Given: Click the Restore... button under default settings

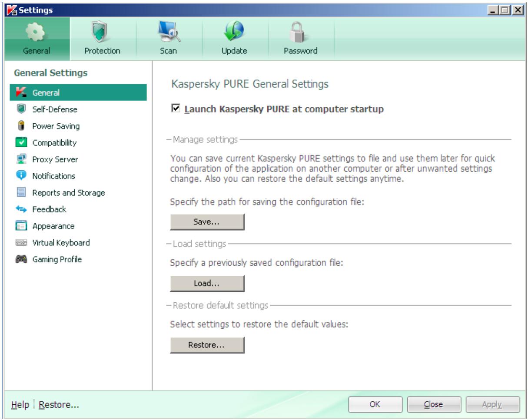Looking at the screenshot, I should 207,345.
